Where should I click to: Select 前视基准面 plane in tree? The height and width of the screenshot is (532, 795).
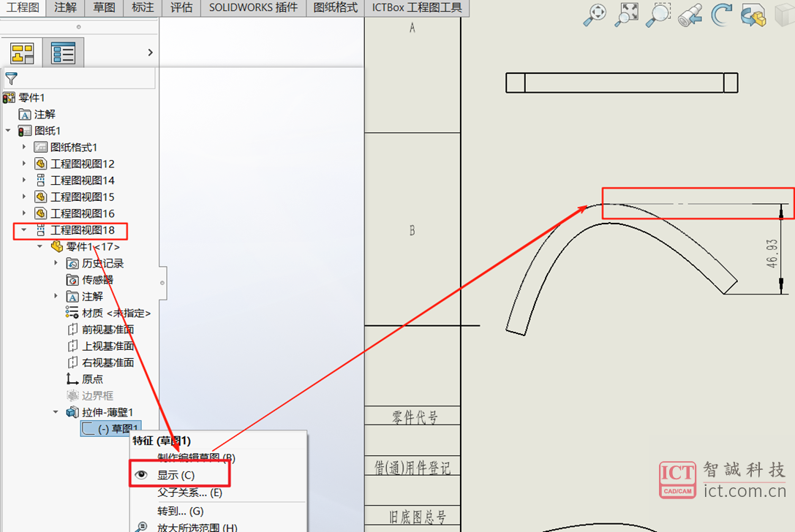pyautogui.click(x=108, y=330)
